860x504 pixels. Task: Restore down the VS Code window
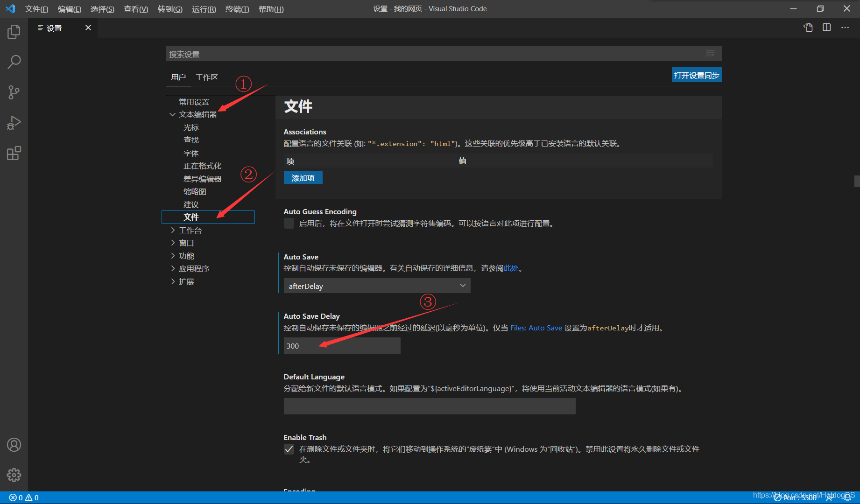820,9
